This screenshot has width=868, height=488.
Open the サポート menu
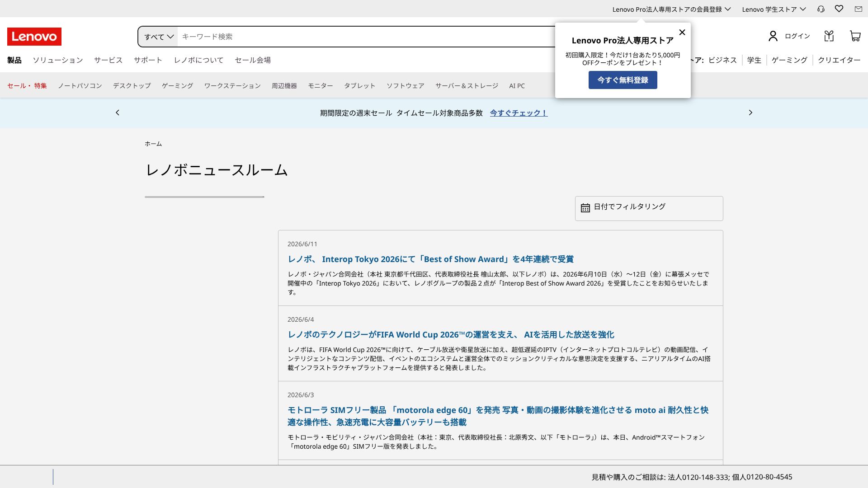pyautogui.click(x=148, y=60)
